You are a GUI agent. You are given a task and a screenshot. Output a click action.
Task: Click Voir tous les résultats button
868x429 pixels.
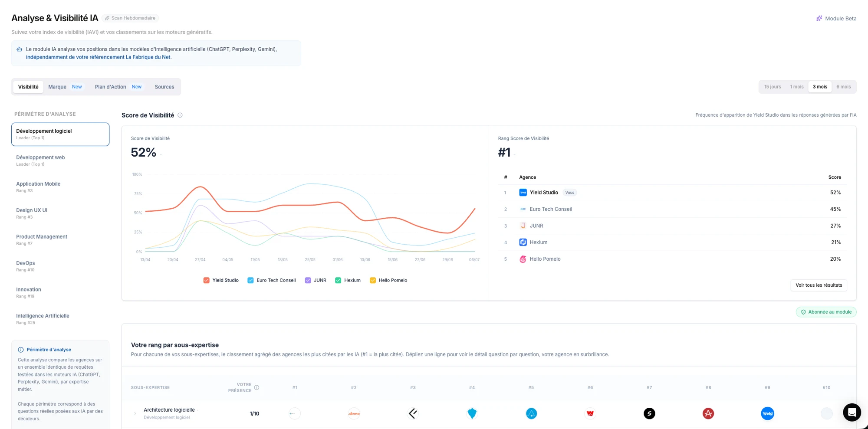[x=819, y=285]
